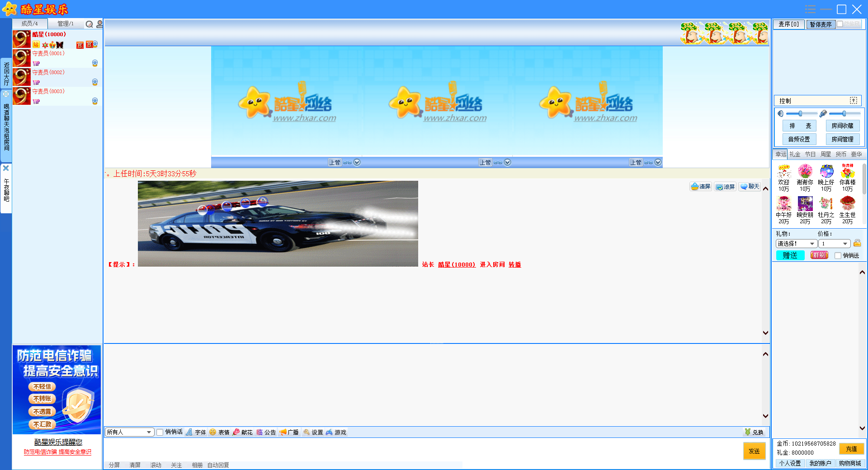Click the 献花 rose icon
The height and width of the screenshot is (470, 868).
(236, 432)
